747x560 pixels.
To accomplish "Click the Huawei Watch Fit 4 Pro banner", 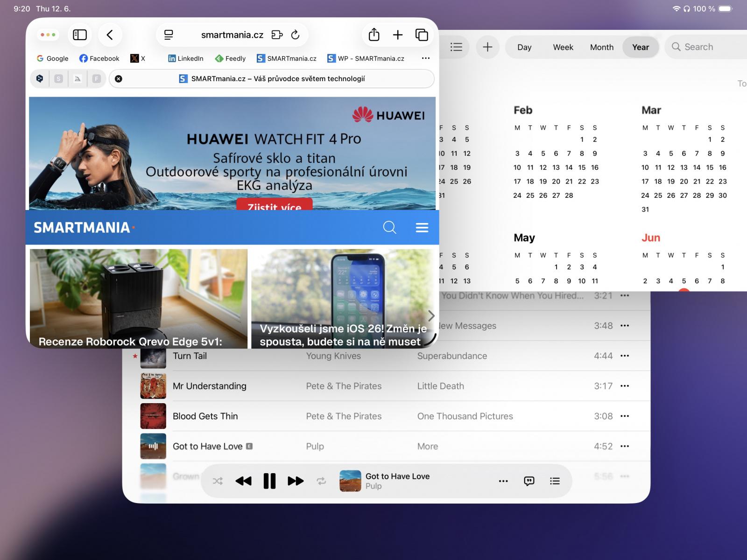I will [x=232, y=153].
